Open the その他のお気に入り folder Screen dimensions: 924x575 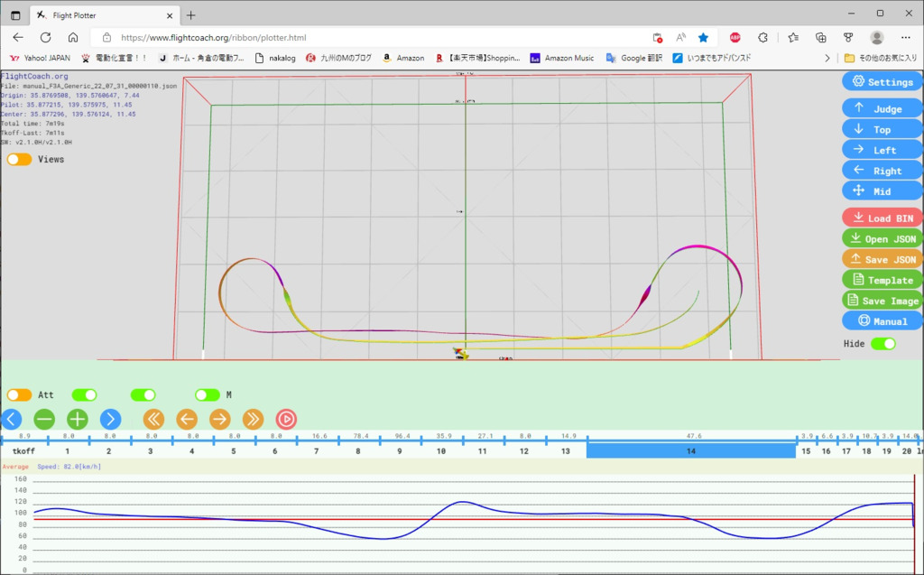click(x=881, y=58)
